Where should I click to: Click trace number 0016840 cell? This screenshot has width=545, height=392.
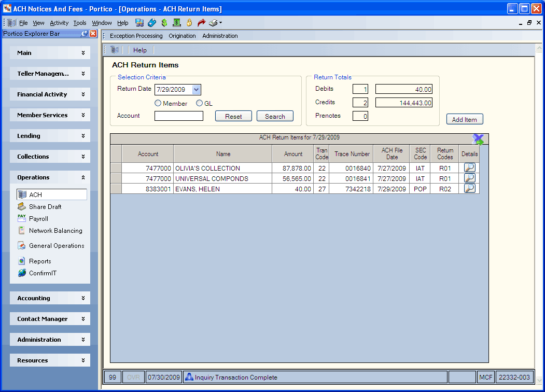351,168
